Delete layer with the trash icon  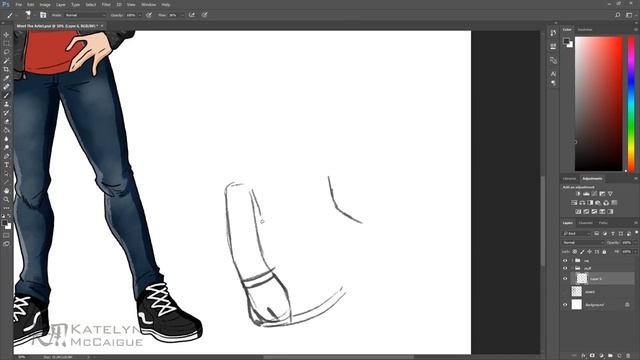(x=628, y=356)
